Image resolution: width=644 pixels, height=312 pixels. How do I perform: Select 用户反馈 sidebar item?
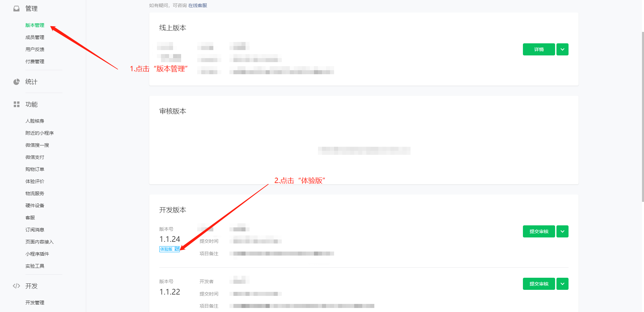point(35,49)
